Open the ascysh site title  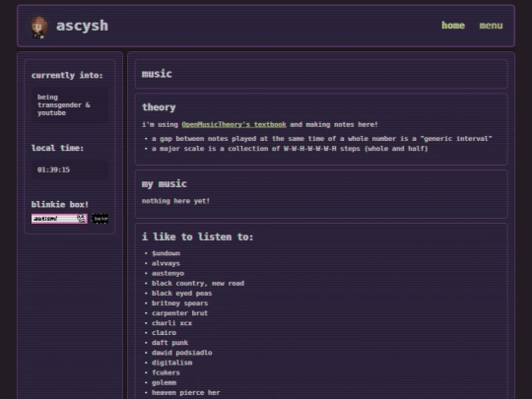(x=82, y=26)
